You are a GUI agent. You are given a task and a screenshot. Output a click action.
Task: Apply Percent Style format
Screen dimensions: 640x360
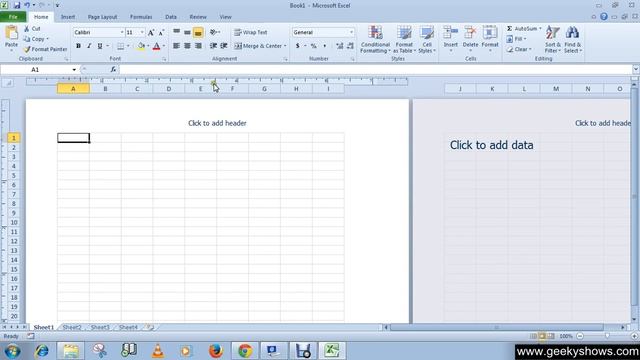pos(313,46)
